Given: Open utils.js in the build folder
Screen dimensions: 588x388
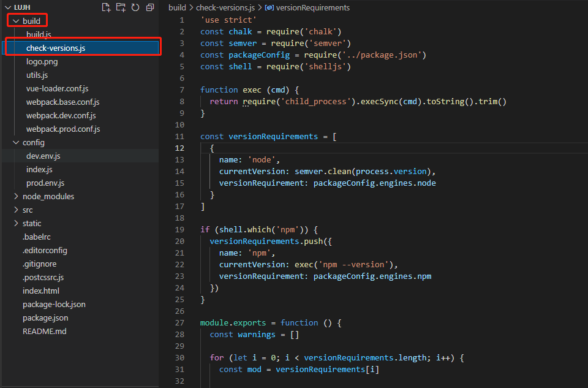Looking at the screenshot, I should pyautogui.click(x=37, y=75).
